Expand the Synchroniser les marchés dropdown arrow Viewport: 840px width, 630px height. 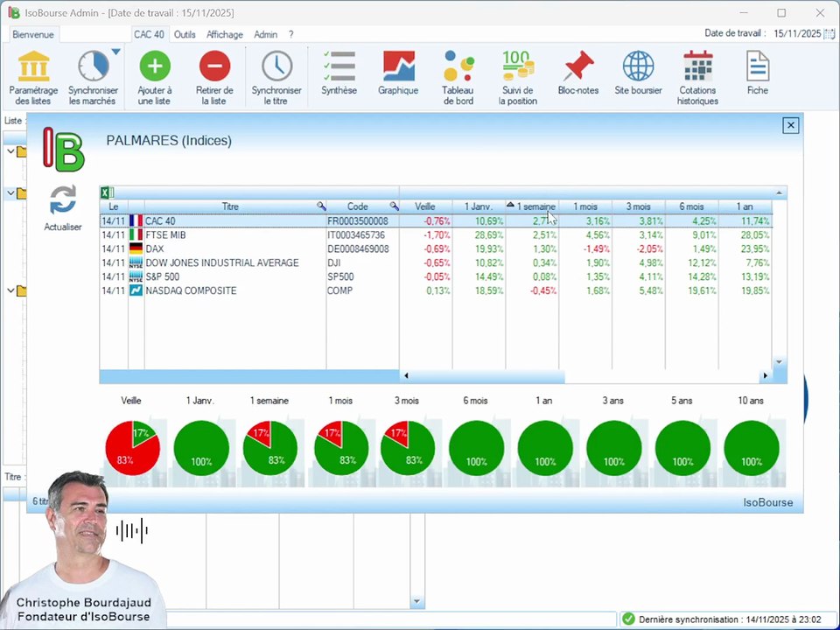point(115,52)
